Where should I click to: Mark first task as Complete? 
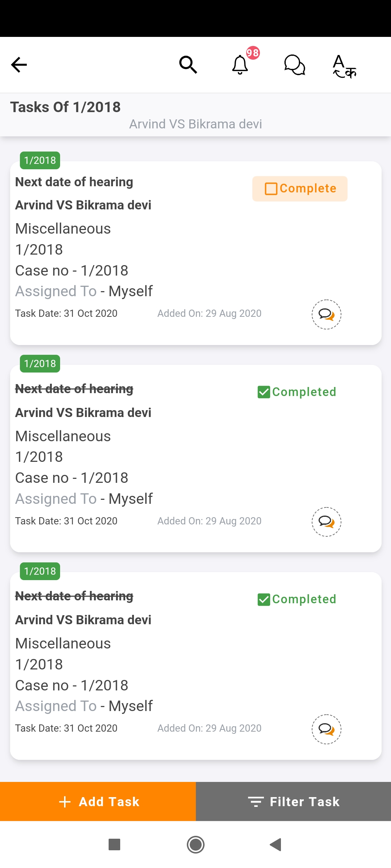coord(300,189)
